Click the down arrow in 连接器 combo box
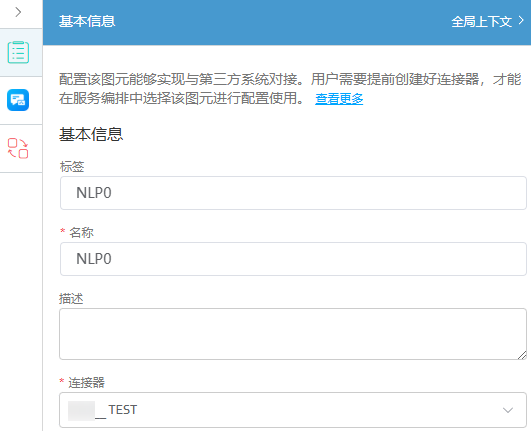Viewport: 531px width, 431px height. [x=508, y=410]
